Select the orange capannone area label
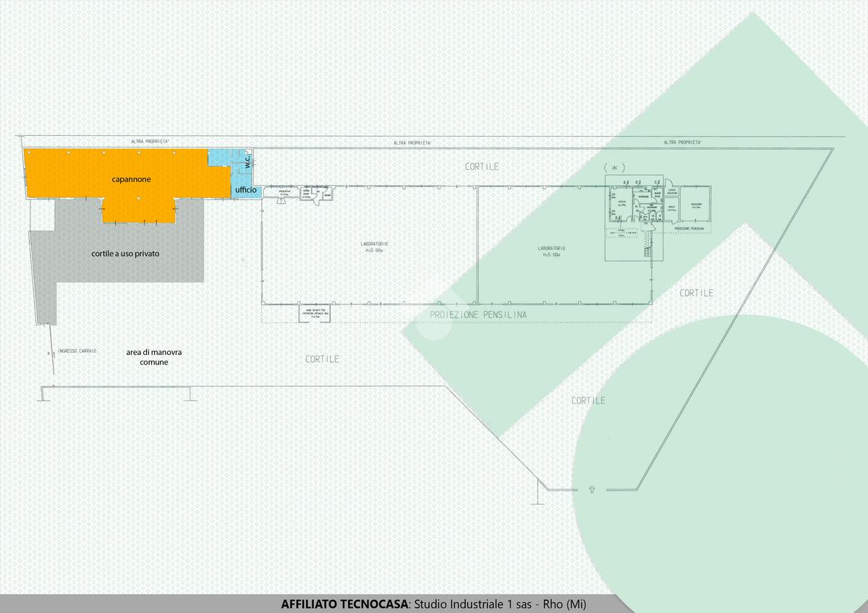 (x=131, y=179)
